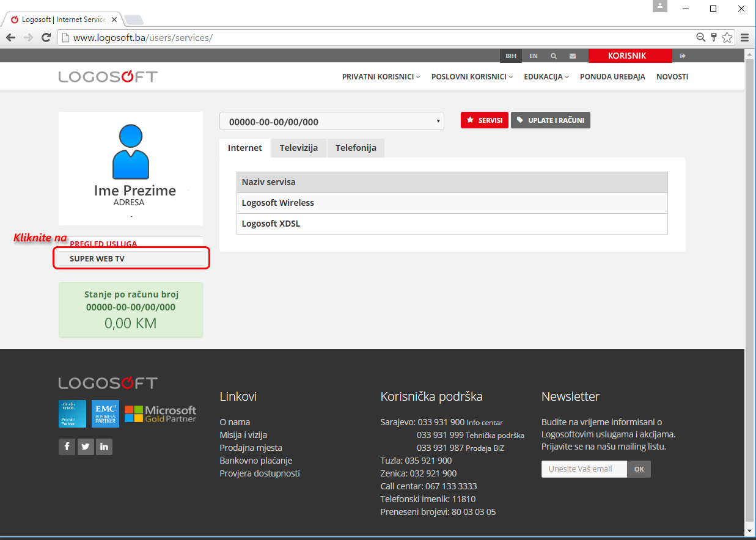The width and height of the screenshot is (756, 540).
Task: Click the zoom magnifier icon in address bar
Action: pyautogui.click(x=702, y=37)
